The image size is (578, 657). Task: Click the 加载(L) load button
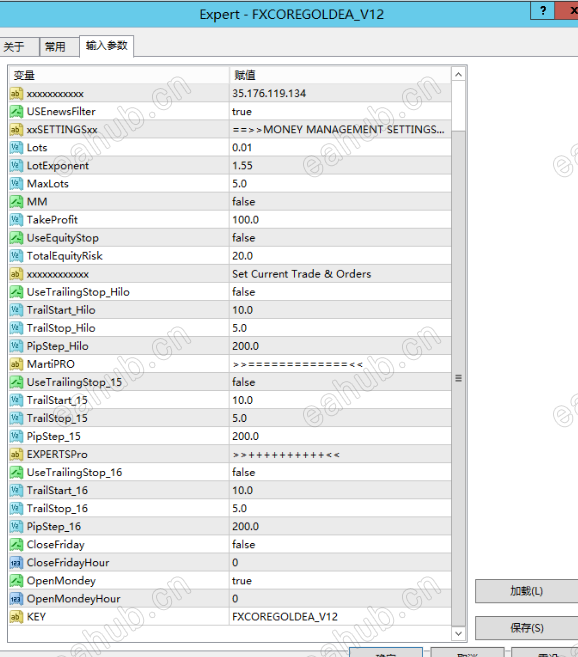[526, 591]
